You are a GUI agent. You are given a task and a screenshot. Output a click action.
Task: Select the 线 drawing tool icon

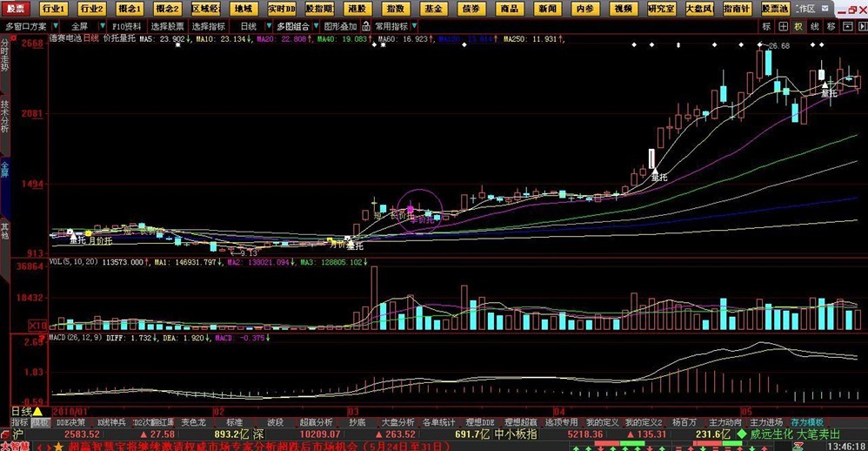click(815, 26)
